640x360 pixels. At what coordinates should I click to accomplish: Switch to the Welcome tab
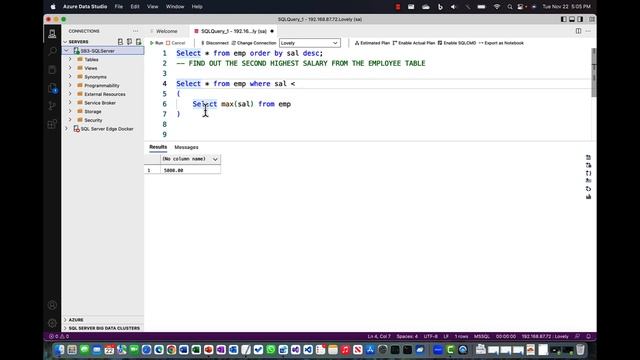[167, 31]
